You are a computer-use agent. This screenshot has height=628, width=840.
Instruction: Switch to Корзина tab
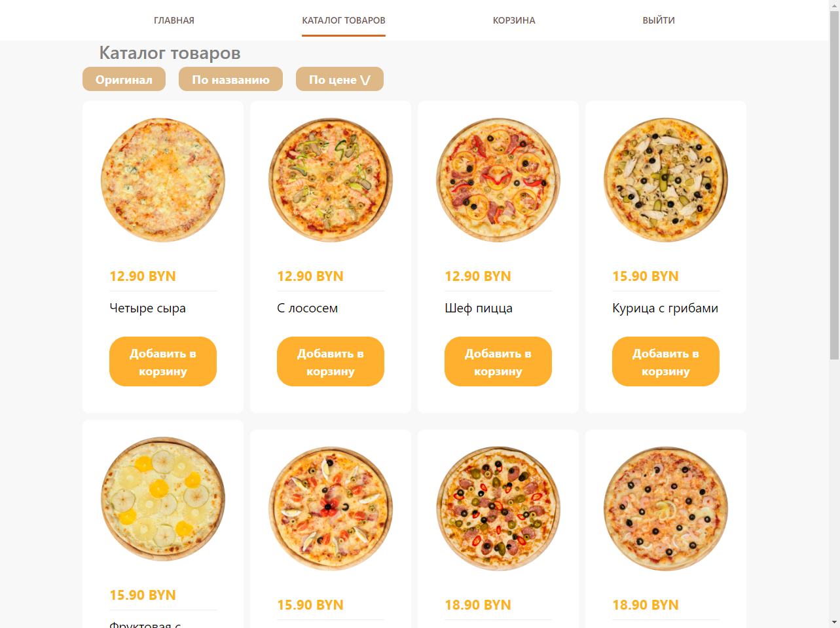(x=514, y=20)
